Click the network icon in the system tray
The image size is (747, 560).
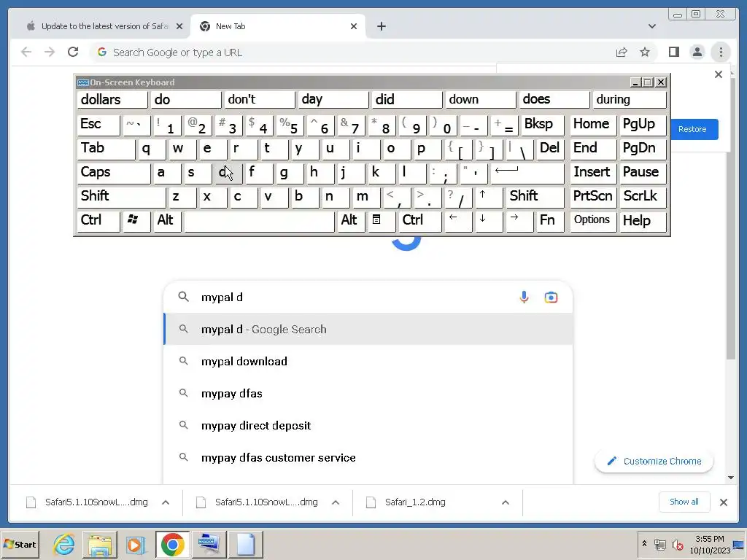pyautogui.click(x=659, y=544)
